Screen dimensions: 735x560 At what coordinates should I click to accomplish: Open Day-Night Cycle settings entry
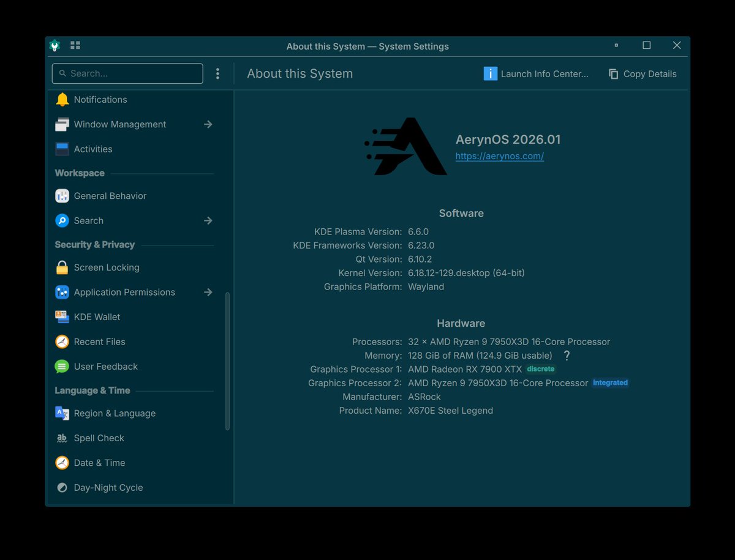pyautogui.click(x=134, y=488)
